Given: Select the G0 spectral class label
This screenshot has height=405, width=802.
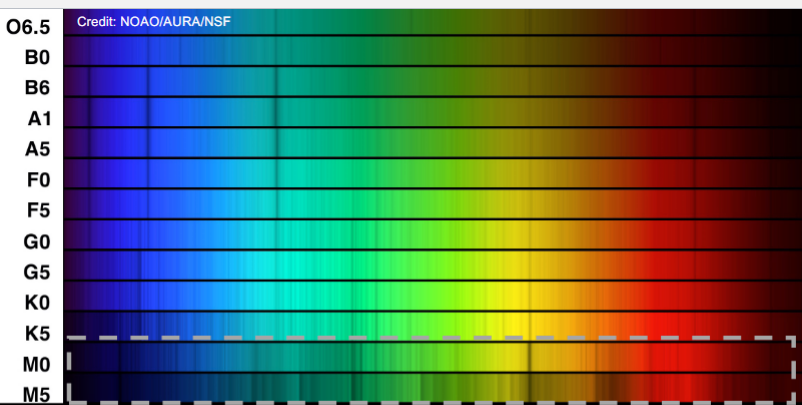Looking at the screenshot, I should [37, 241].
